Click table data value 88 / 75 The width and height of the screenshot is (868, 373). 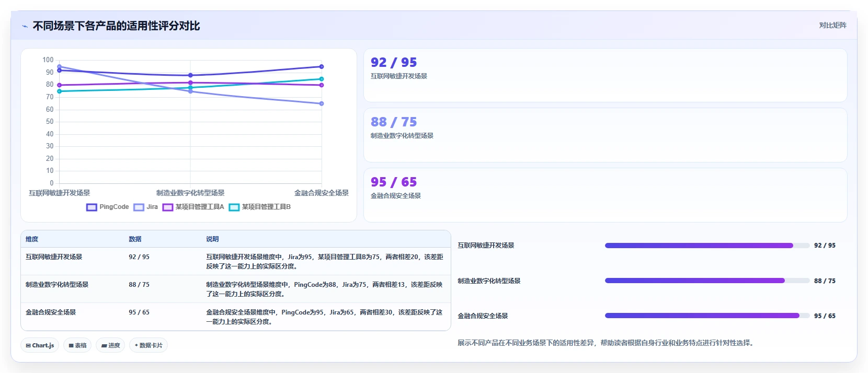[x=139, y=285]
